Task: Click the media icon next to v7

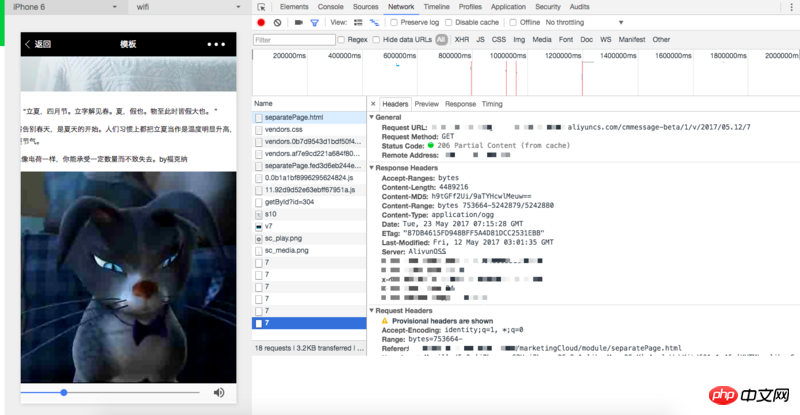Action: point(259,226)
